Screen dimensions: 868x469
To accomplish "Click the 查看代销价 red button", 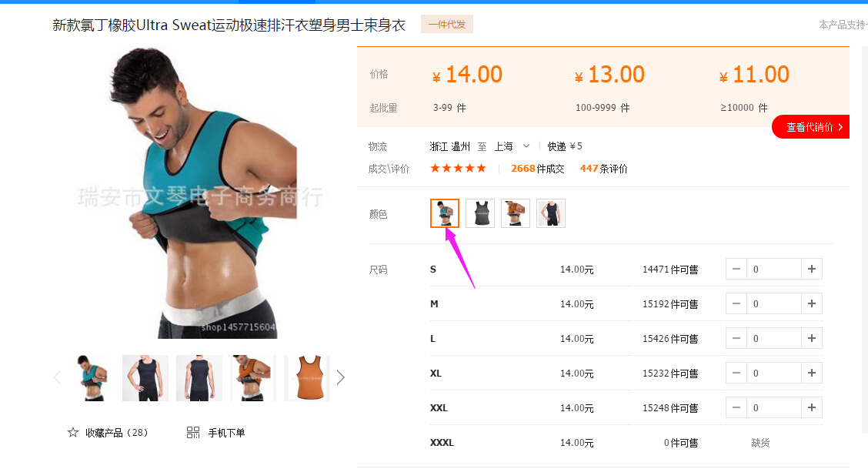I will (811, 127).
